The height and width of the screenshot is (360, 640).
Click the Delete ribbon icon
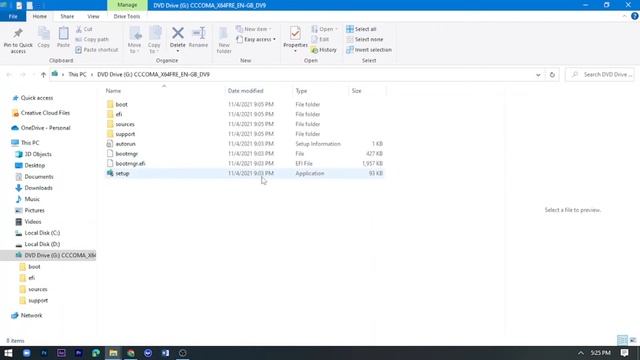(178, 39)
